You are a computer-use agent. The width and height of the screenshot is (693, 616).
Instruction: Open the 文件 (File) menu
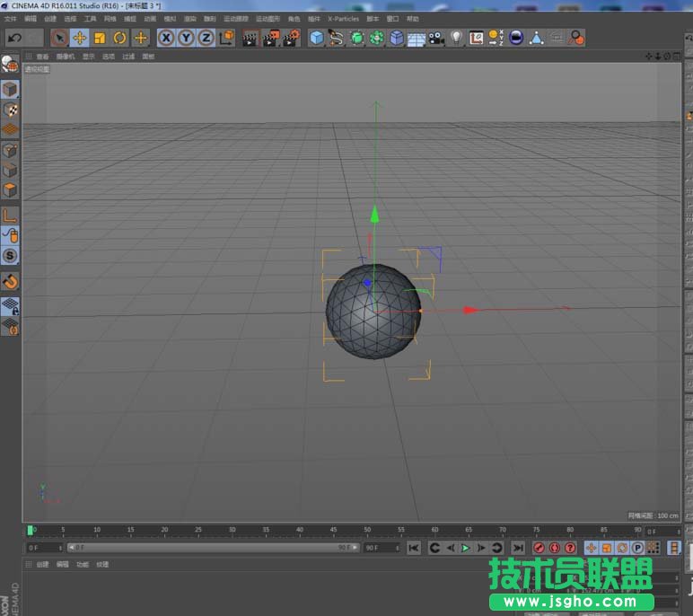pos(10,19)
